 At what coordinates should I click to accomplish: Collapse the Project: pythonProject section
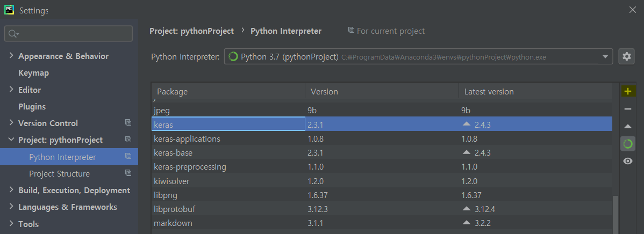coord(11,140)
